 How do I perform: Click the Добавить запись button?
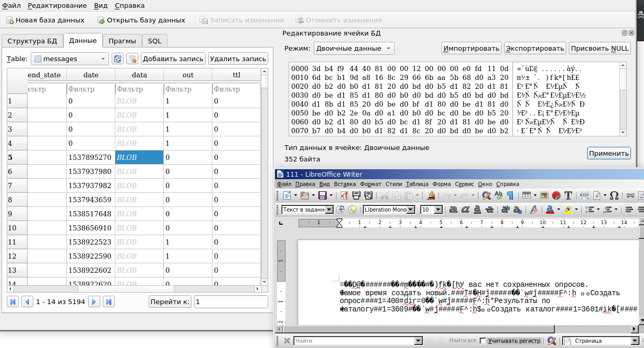tap(172, 59)
